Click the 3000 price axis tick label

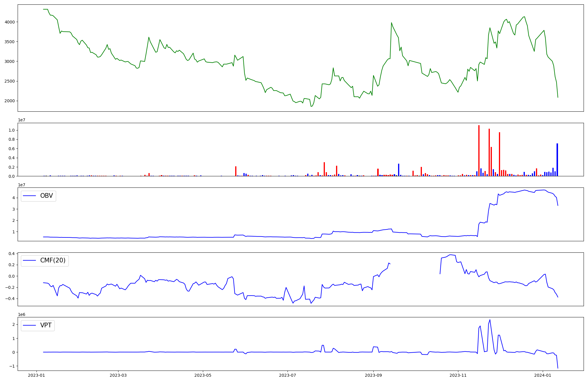[10, 61]
